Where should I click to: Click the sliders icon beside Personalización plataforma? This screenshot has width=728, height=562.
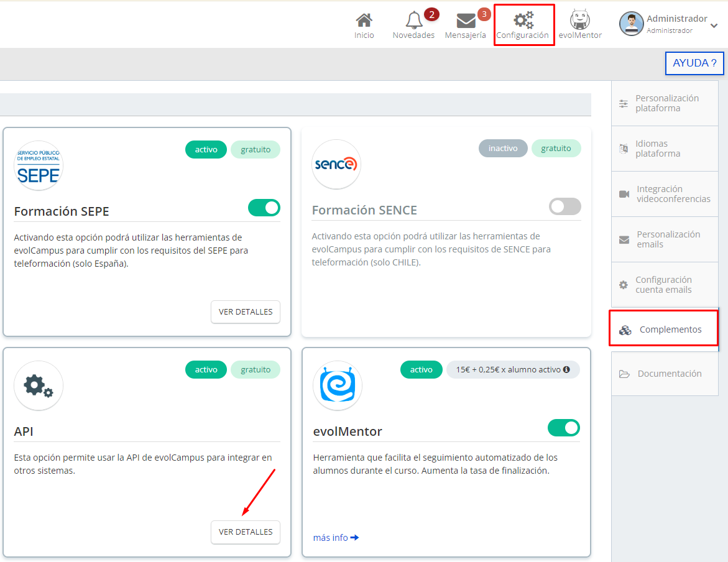click(x=624, y=104)
